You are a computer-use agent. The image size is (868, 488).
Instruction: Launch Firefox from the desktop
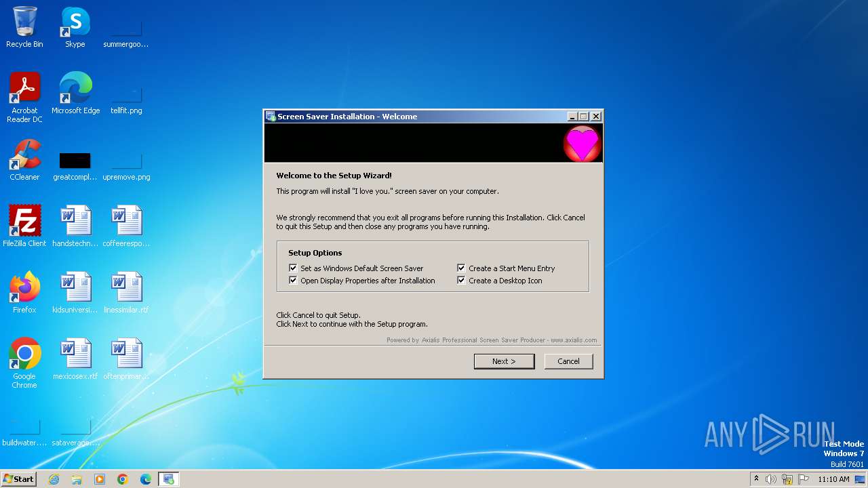pyautogui.click(x=24, y=293)
